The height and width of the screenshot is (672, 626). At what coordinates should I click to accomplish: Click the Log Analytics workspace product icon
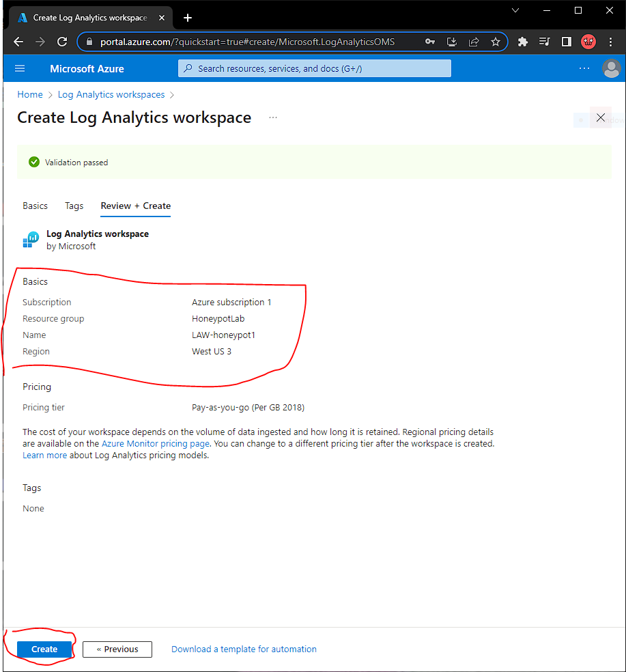(x=31, y=240)
